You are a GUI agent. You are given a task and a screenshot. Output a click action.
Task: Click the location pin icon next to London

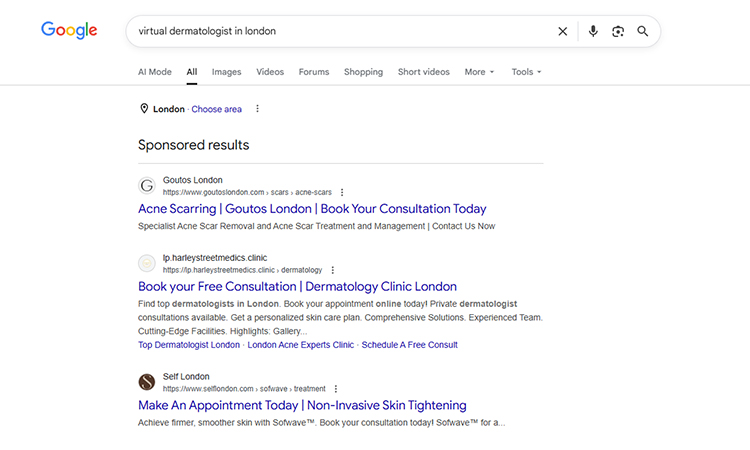click(x=144, y=109)
